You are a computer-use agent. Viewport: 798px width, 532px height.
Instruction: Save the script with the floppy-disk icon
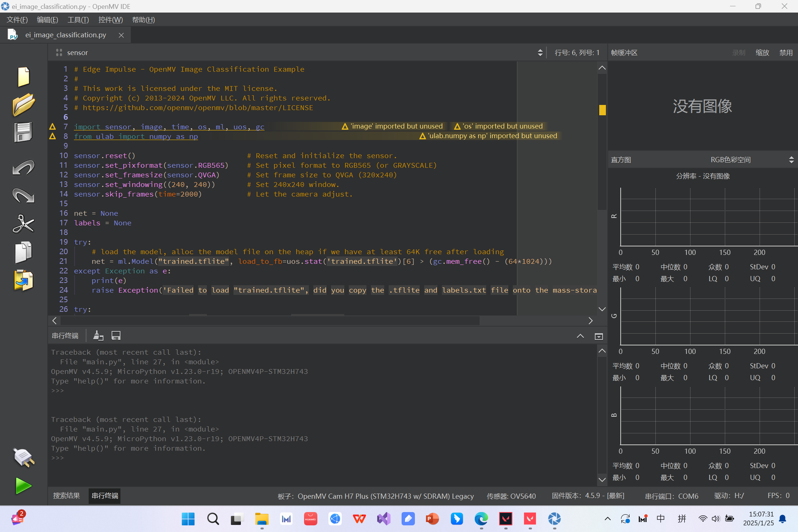(x=24, y=132)
